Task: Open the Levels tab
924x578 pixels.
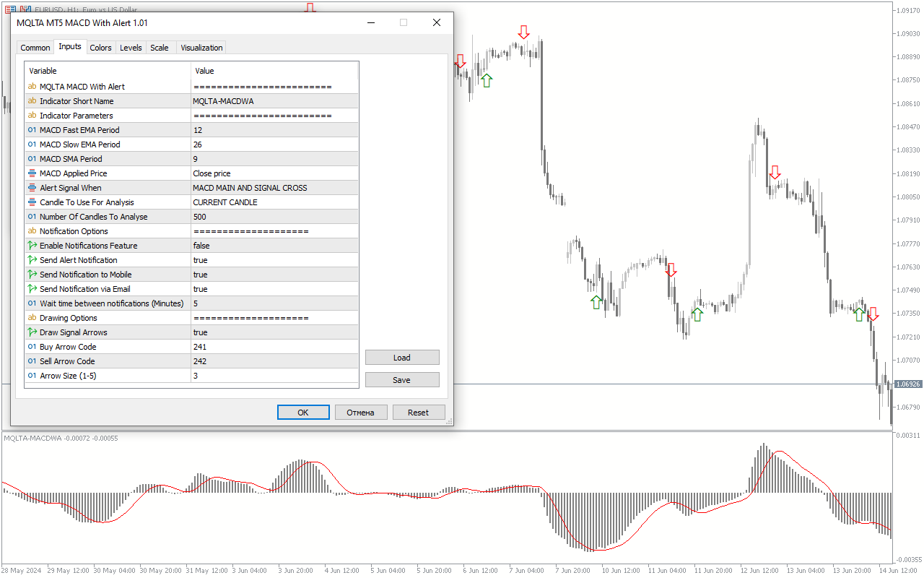Action: point(131,48)
